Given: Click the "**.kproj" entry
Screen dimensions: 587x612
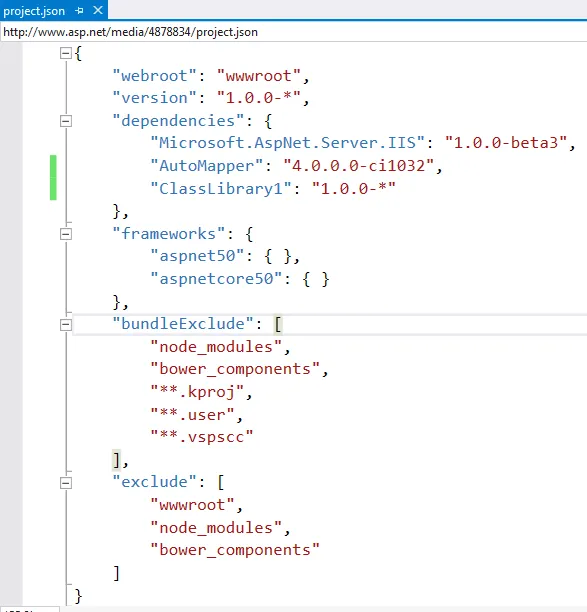Looking at the screenshot, I should point(197,391).
